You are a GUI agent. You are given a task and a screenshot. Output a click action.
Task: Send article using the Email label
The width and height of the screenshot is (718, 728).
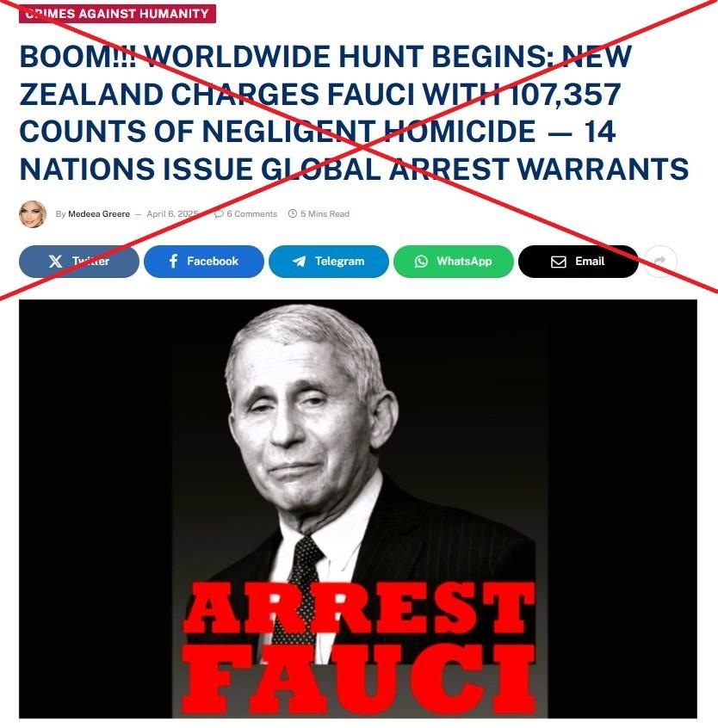pyautogui.click(x=590, y=262)
